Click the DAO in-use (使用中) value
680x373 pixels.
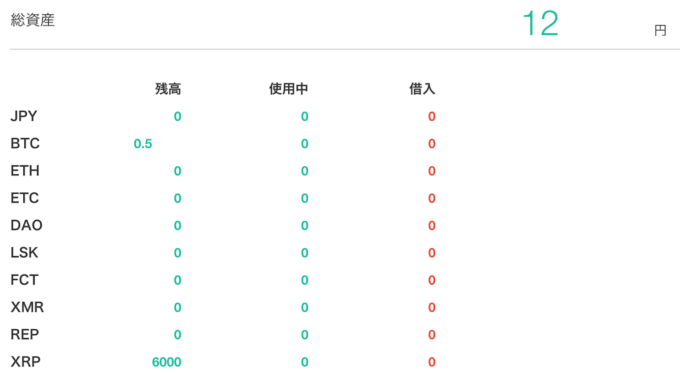[304, 226]
